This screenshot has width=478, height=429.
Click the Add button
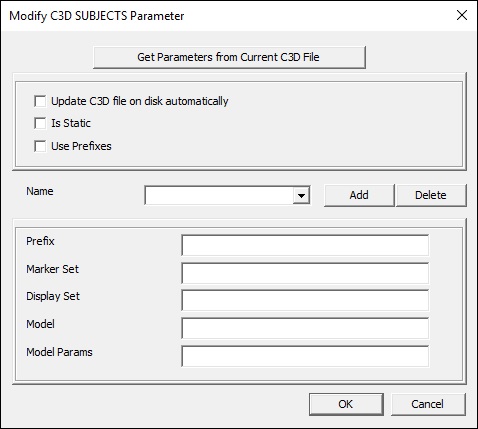point(359,195)
